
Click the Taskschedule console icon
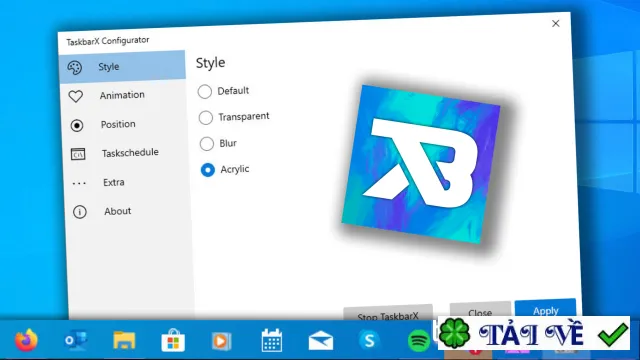tap(78, 154)
